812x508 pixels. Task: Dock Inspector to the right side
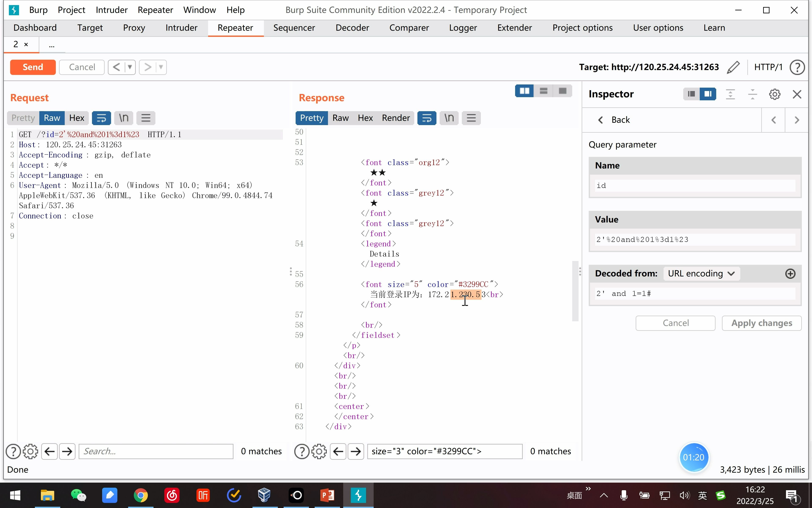coord(708,94)
